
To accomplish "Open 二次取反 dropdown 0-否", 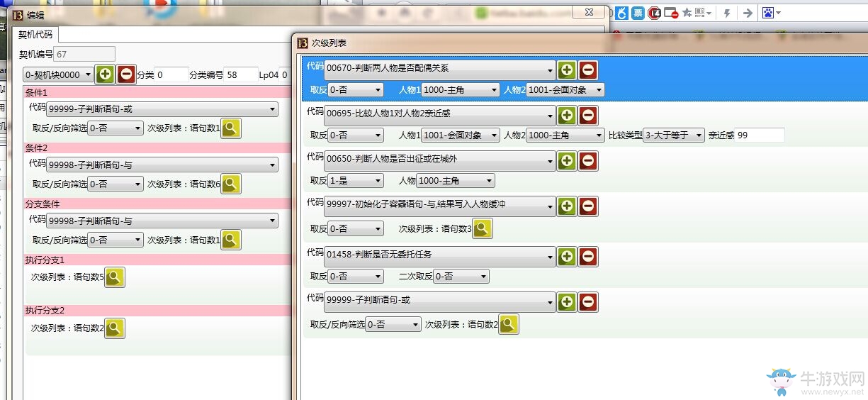I will pos(461,277).
